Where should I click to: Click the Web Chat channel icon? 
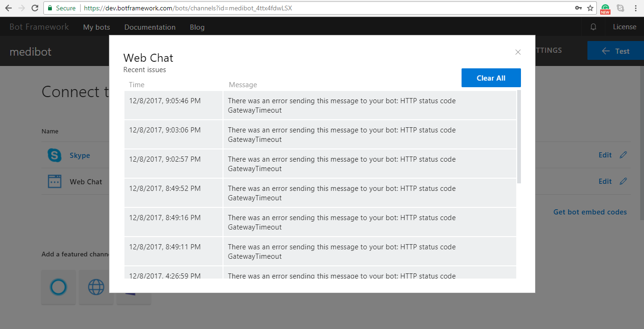[x=55, y=181]
